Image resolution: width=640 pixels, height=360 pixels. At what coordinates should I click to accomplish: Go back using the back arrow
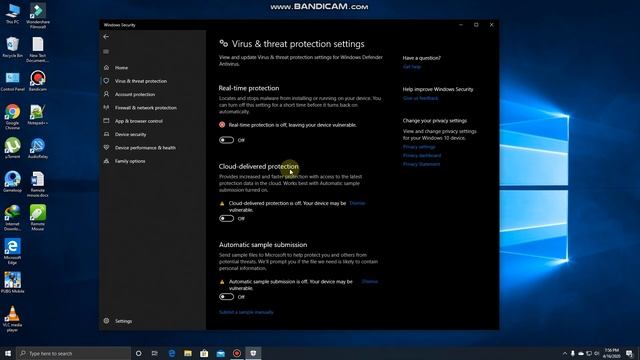(x=106, y=37)
